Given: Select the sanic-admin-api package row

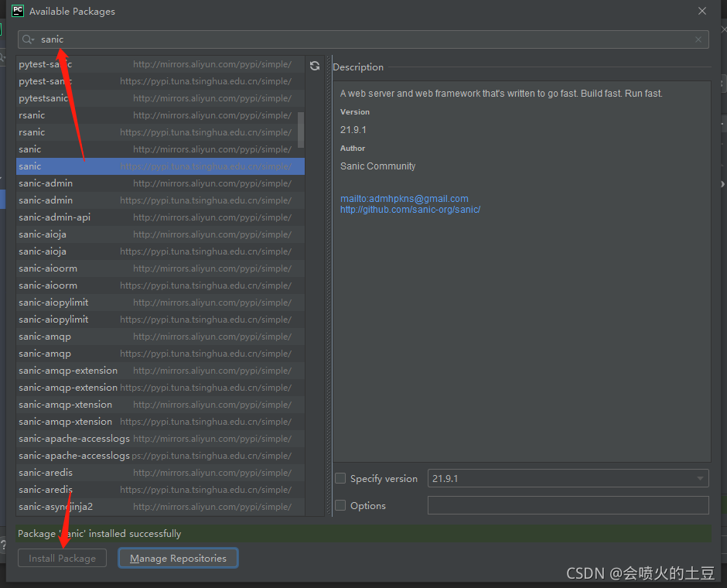Looking at the screenshot, I should [x=160, y=217].
